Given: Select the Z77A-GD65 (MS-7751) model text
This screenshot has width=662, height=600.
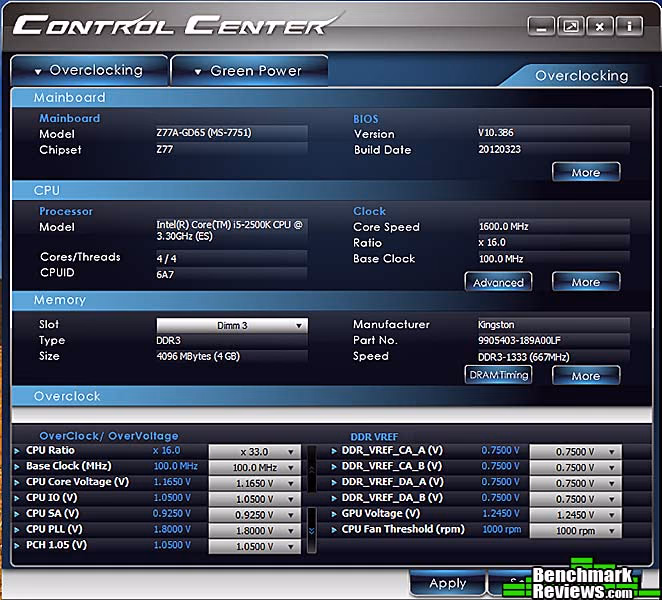Looking at the screenshot, I should 203,133.
